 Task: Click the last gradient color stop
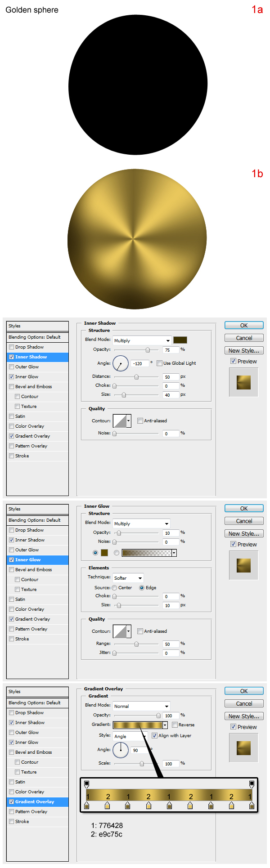tap(252, 806)
